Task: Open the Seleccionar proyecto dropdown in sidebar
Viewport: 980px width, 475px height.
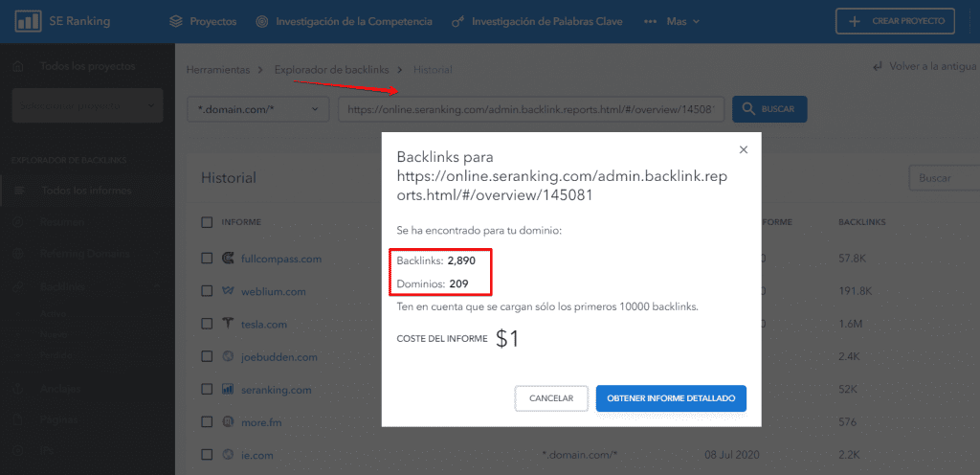Action: 87,105
